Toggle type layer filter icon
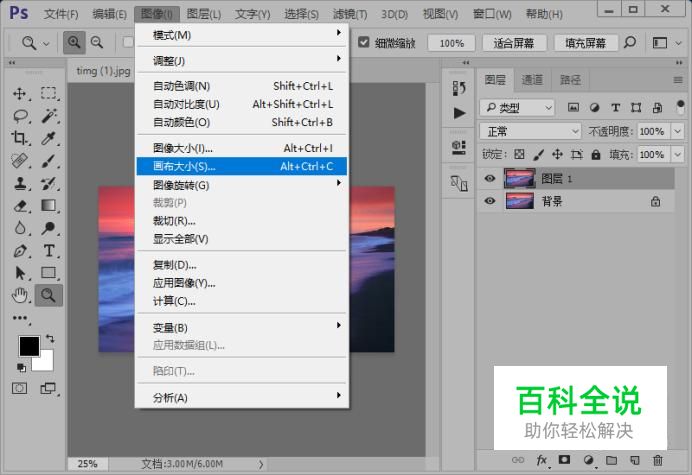Viewport: 692px width, 475px height. pos(615,107)
